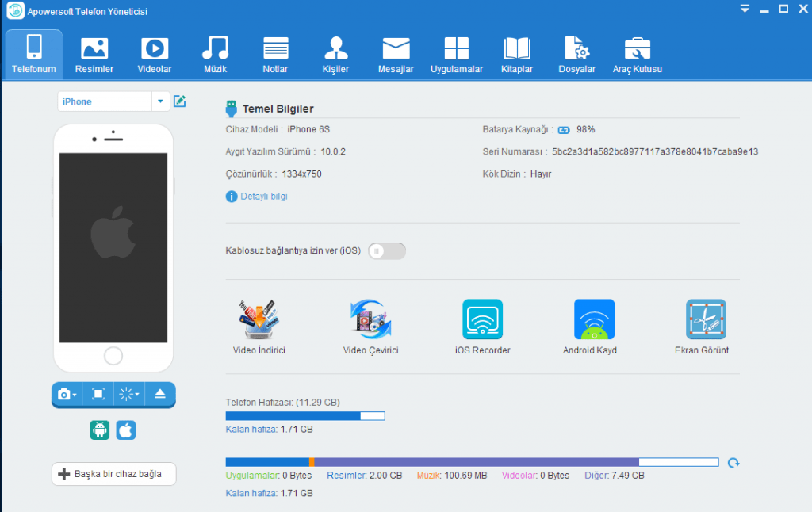Open the camera screenshot dropdown arrow

75,395
